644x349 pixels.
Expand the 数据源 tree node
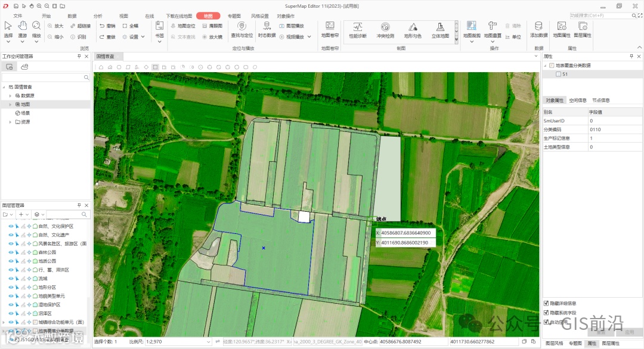(x=10, y=95)
